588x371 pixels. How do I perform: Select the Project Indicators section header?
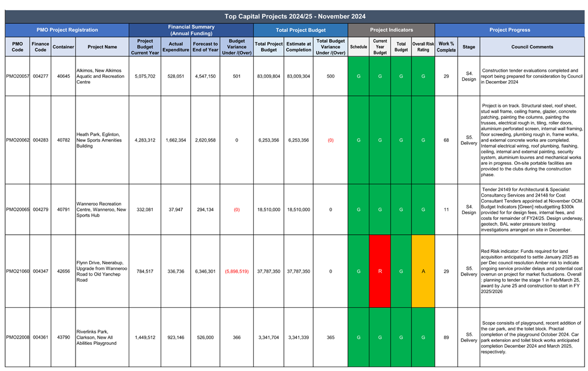[391, 30]
